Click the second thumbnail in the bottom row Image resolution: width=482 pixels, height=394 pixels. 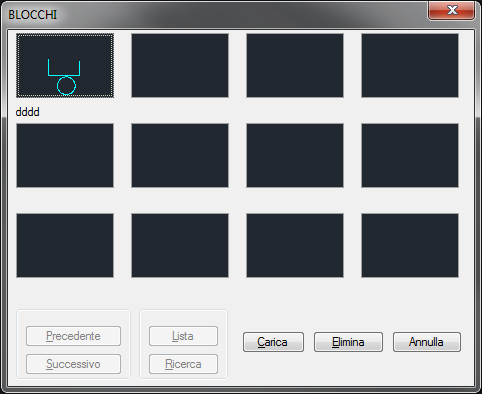tap(180, 245)
